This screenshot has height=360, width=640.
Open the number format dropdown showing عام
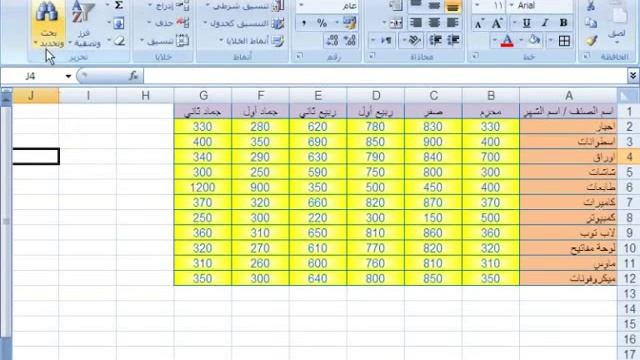click(x=302, y=6)
